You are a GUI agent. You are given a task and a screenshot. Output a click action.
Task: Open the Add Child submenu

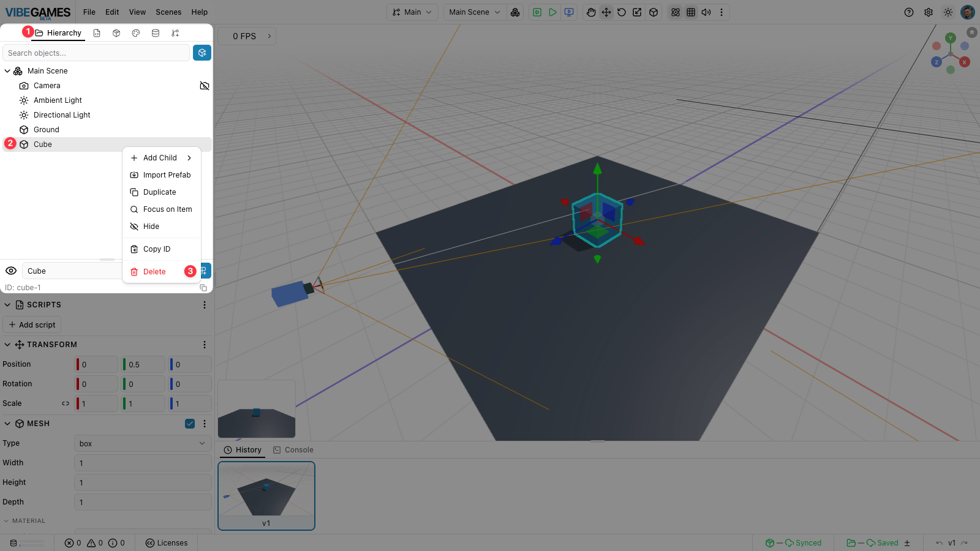click(x=162, y=158)
